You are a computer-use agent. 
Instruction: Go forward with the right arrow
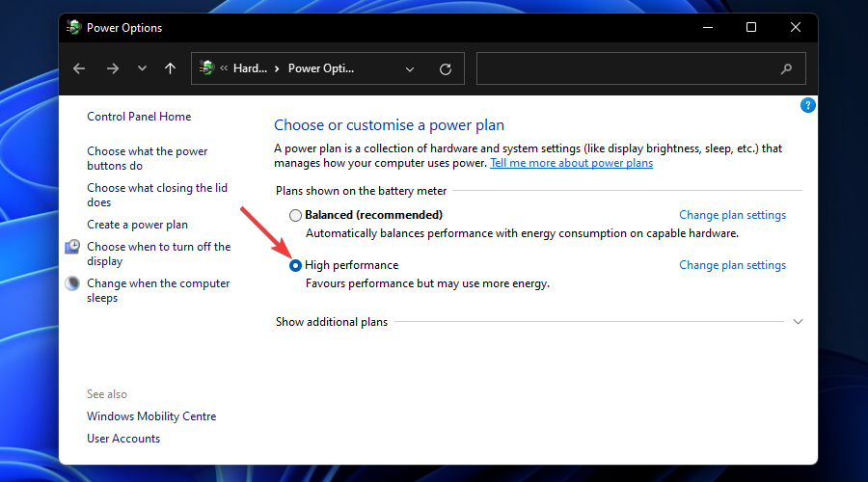(113, 68)
